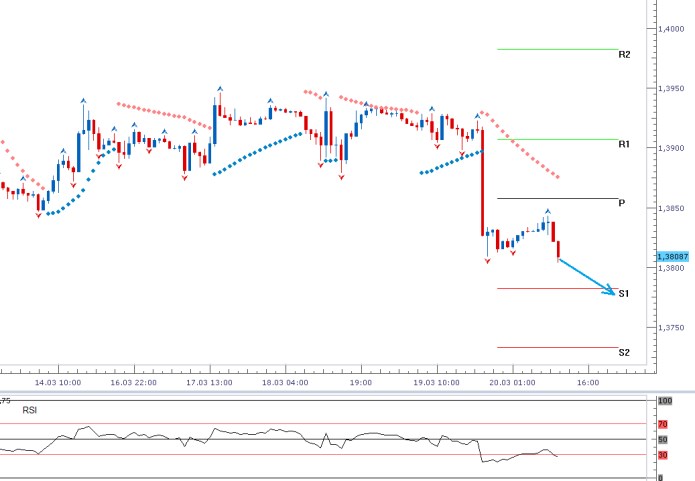
Task: Click the 14.03 10:00 time label
Action: tap(58, 383)
